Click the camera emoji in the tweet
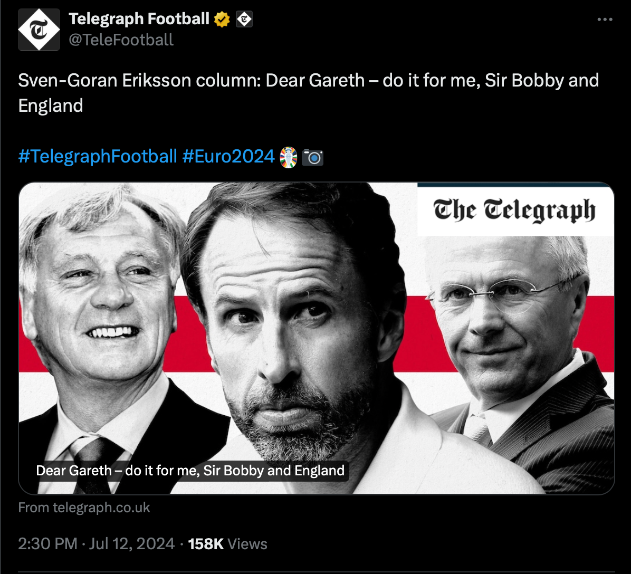631x574 pixels. pos(312,157)
